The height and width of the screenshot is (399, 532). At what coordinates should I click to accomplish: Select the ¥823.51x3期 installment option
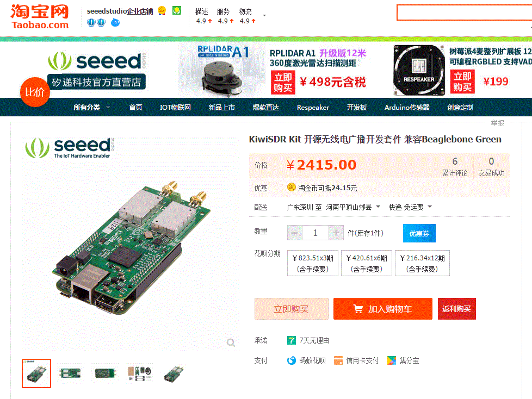(x=312, y=263)
